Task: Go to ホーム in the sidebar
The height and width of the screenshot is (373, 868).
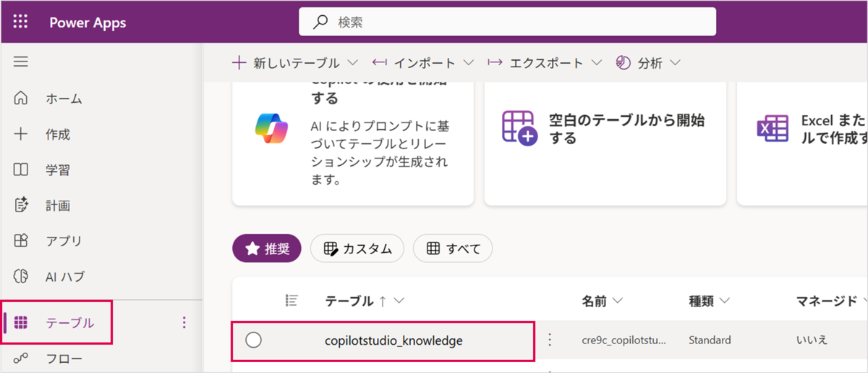Action: tap(64, 99)
